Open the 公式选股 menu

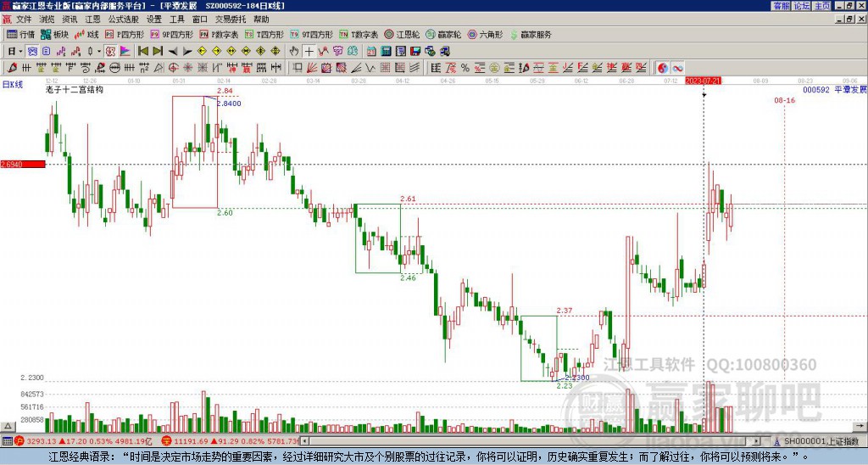click(x=124, y=20)
